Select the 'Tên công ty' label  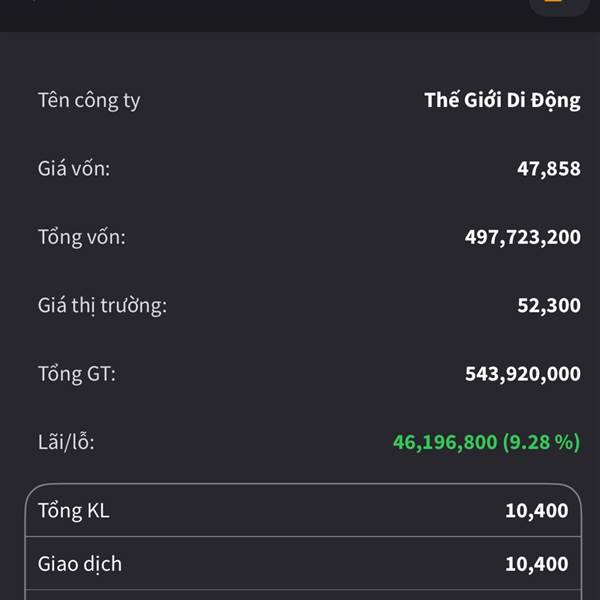(x=89, y=101)
